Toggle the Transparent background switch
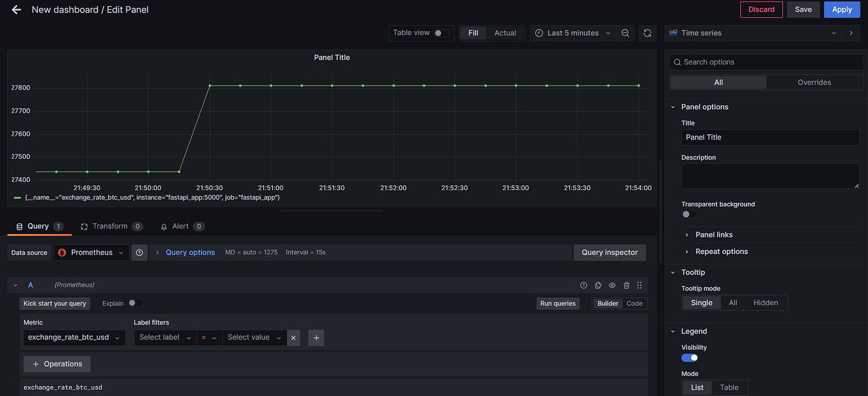This screenshot has height=396, width=868. 689,214
